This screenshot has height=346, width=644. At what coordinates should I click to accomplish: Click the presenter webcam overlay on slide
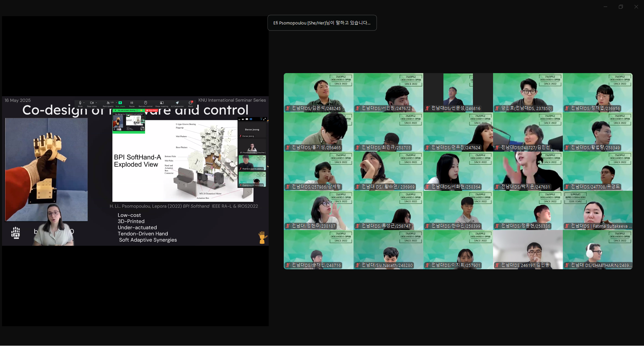point(54,225)
